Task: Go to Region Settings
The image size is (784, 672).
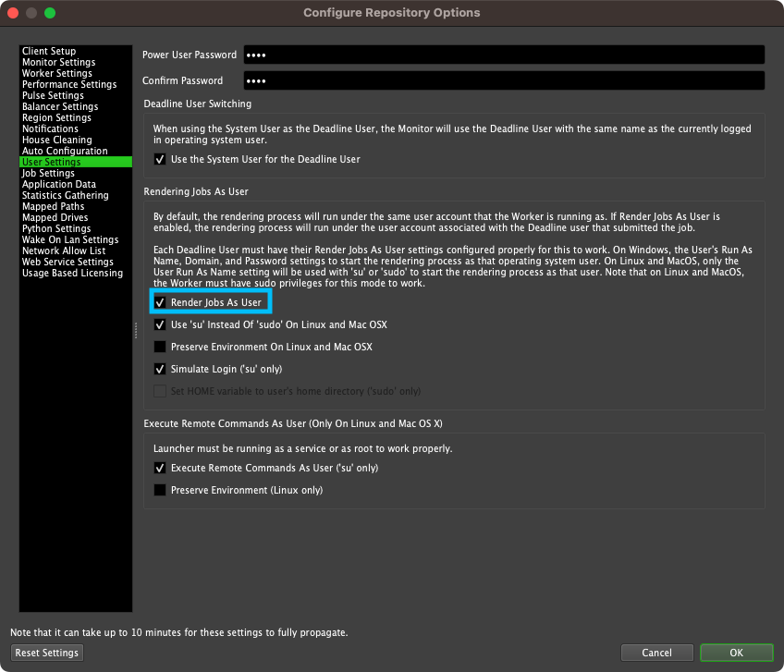Action: point(76,117)
